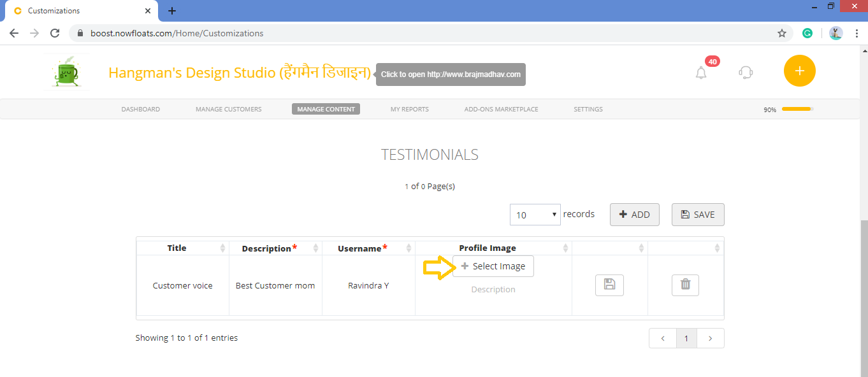Go back using browser back arrow
The image size is (868, 377).
coord(14,33)
